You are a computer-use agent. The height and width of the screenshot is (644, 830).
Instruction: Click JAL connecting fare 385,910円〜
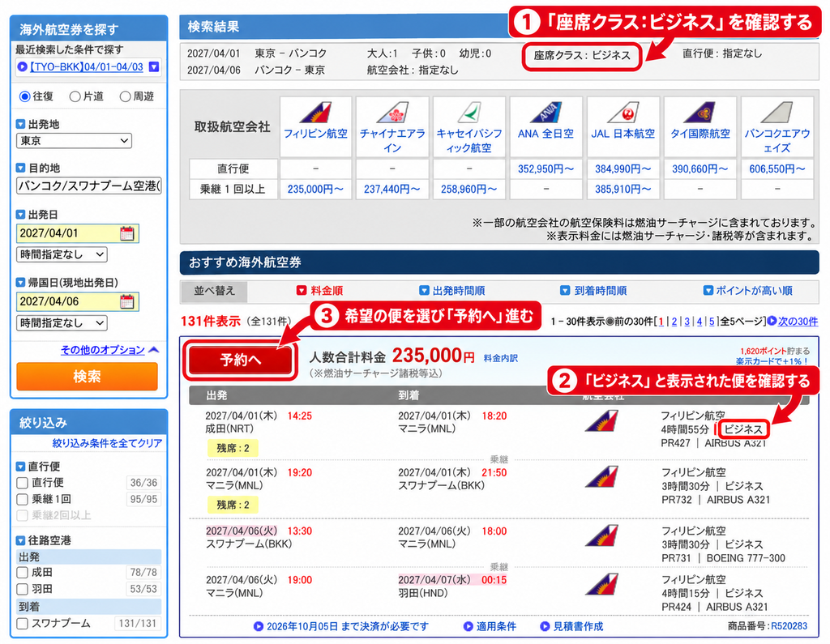tap(623, 189)
